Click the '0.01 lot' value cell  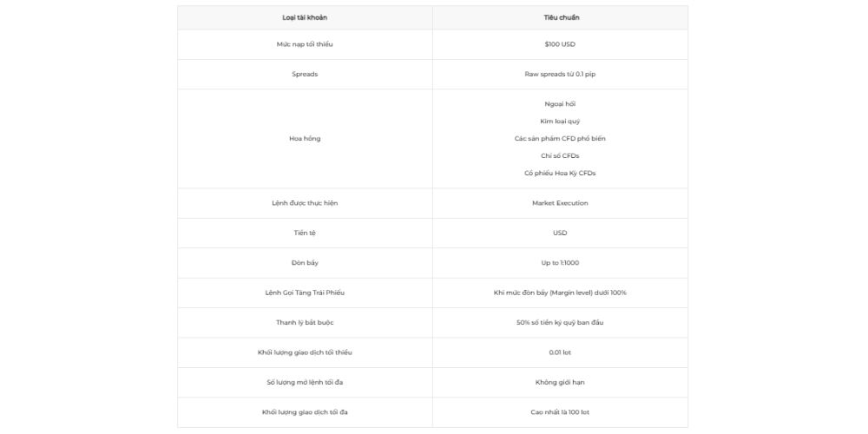point(560,352)
